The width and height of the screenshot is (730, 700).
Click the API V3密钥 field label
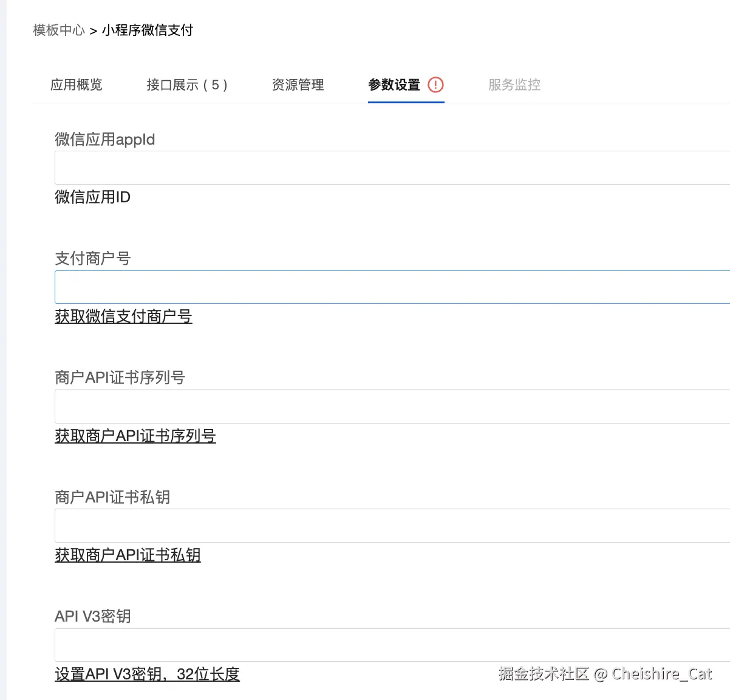point(93,616)
